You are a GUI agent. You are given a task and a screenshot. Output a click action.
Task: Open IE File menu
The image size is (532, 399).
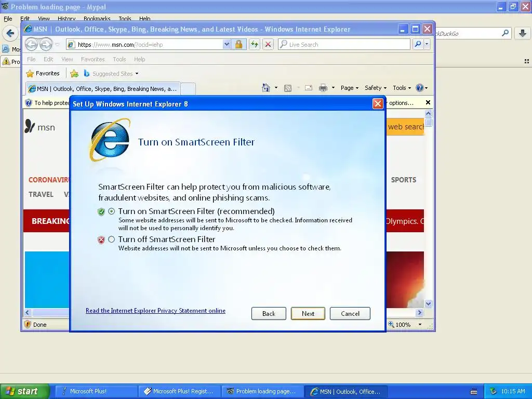tap(31, 59)
